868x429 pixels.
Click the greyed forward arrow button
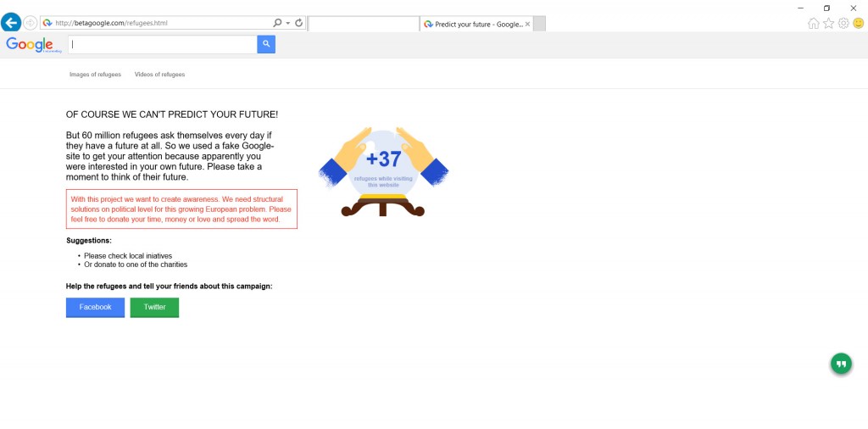pyautogui.click(x=30, y=23)
